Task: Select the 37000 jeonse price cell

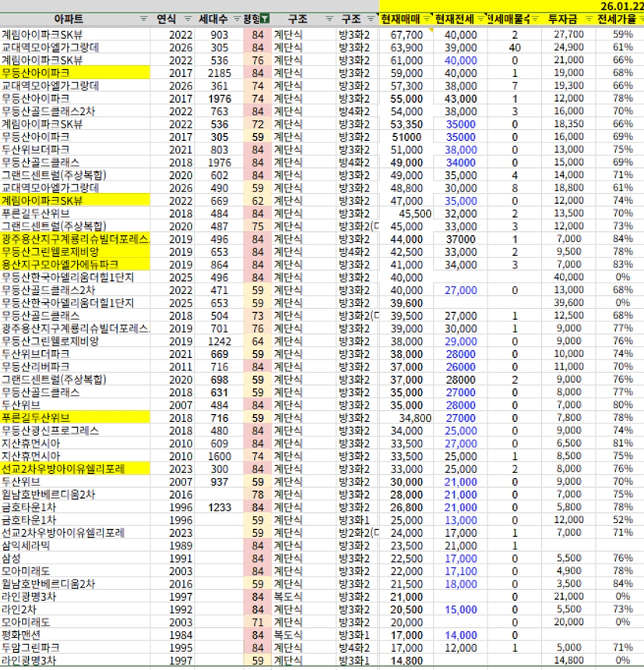Action: [x=460, y=239]
